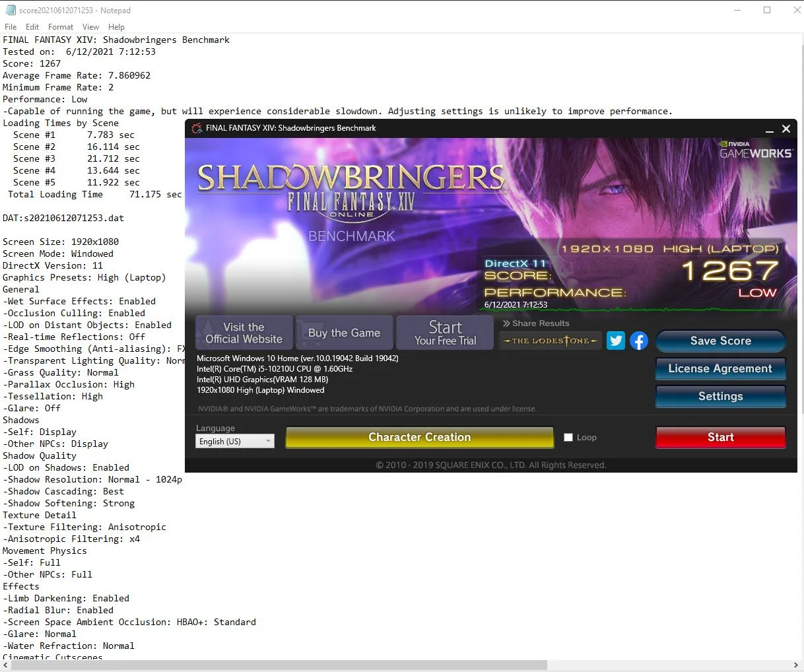Click '-Tessellation: High' line

[53, 396]
